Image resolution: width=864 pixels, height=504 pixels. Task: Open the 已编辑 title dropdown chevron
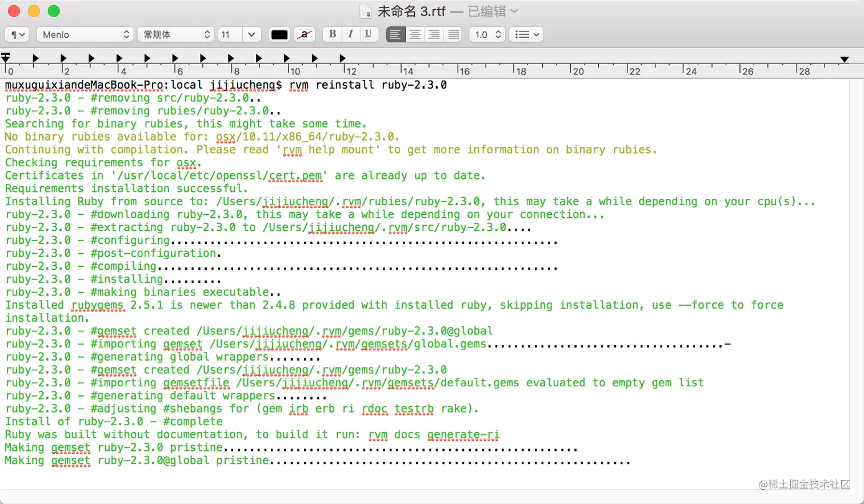click(x=514, y=11)
